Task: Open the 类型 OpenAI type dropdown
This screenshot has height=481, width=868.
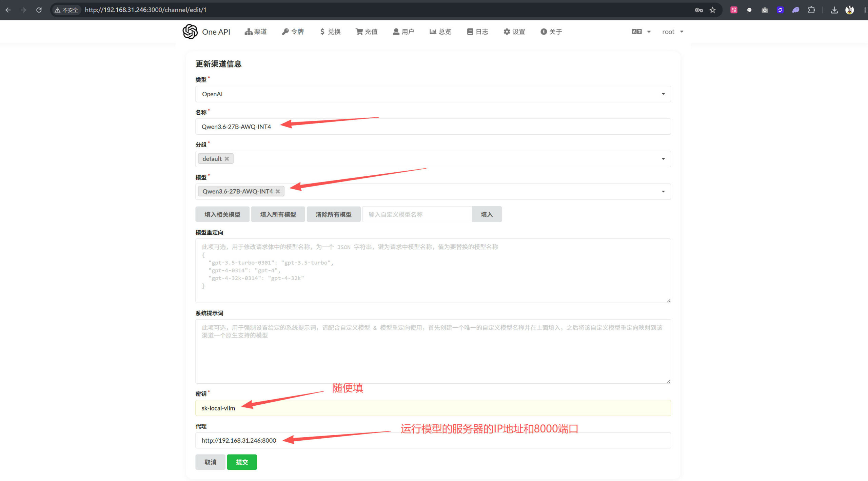Action: (x=433, y=94)
